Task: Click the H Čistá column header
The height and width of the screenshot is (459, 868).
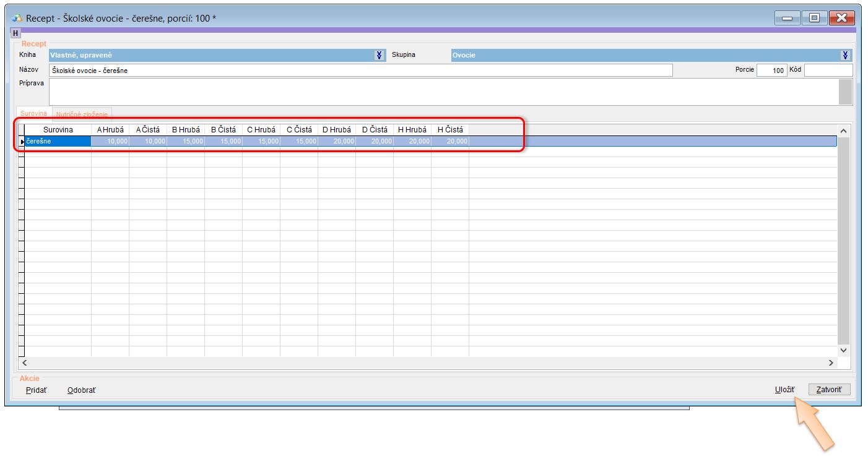Action: (x=450, y=130)
